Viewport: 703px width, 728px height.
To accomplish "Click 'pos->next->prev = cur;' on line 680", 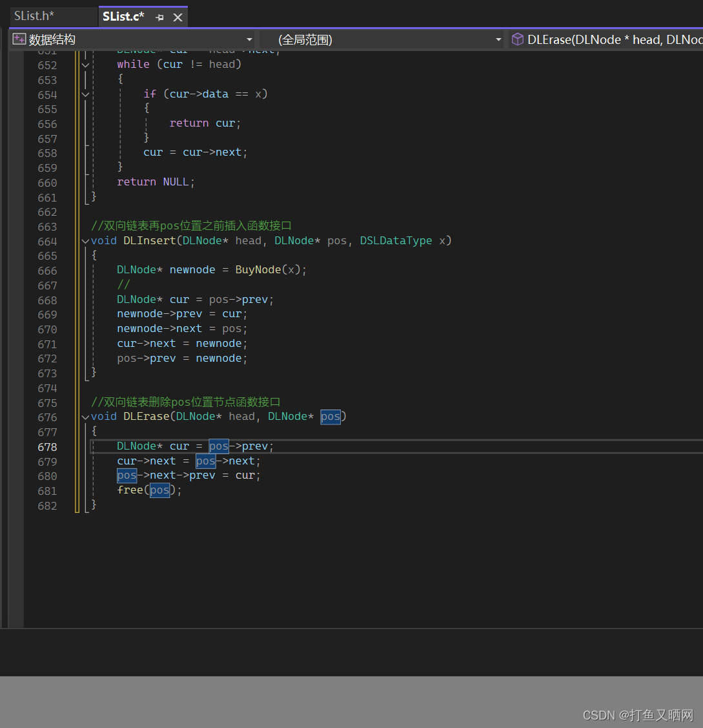I will click(188, 475).
